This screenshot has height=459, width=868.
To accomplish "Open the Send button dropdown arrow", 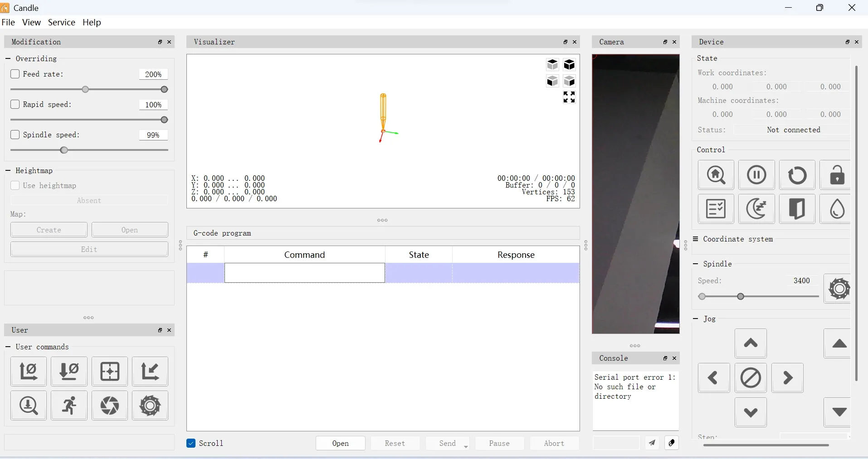I will pos(466,447).
